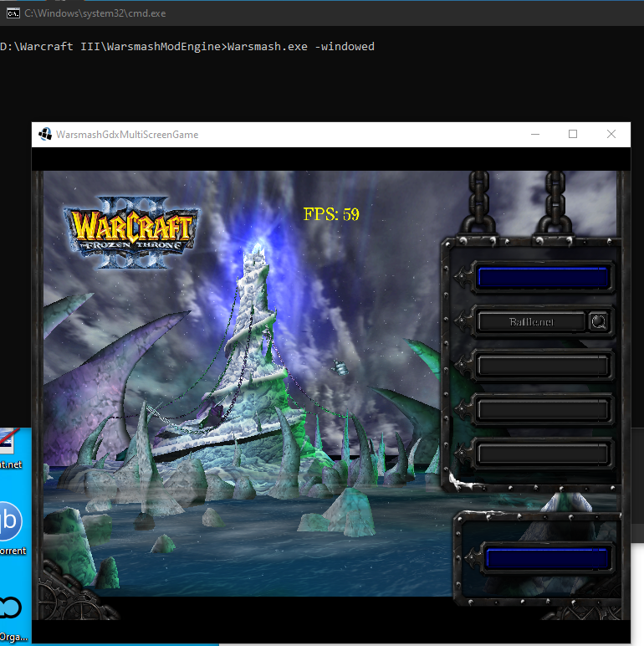Image resolution: width=644 pixels, height=646 pixels.
Task: Click the C:\Windows\system32\cmd.exe title text
Action: (x=95, y=13)
